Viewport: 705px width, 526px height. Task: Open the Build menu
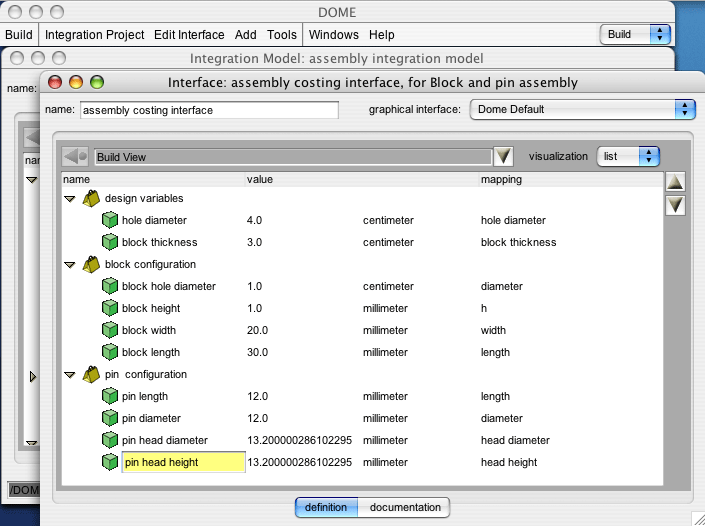coord(19,35)
